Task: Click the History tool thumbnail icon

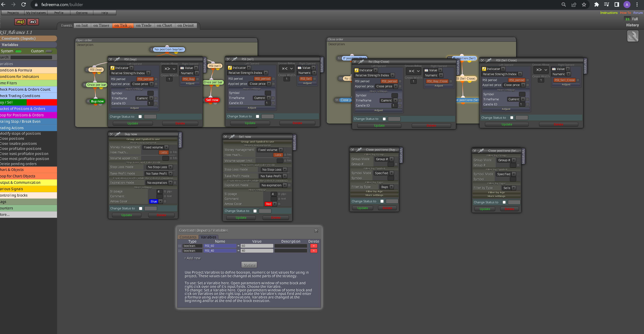Action: [x=633, y=36]
